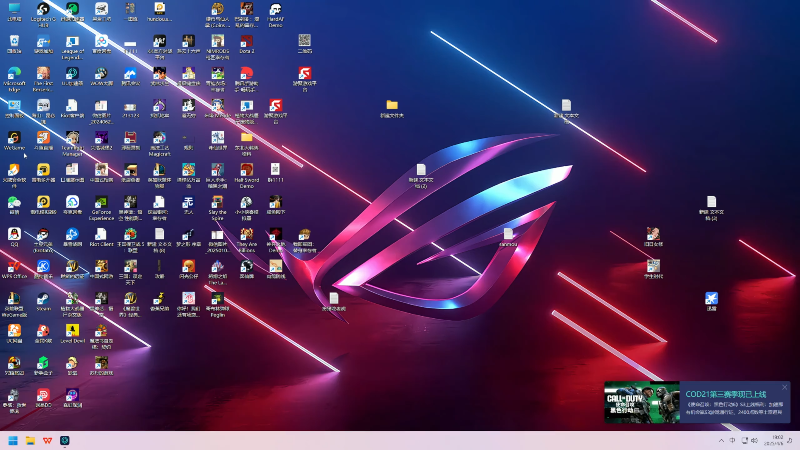Open the NIMRODS game shortcut
Viewport: 800px width, 450px height.
point(217,47)
